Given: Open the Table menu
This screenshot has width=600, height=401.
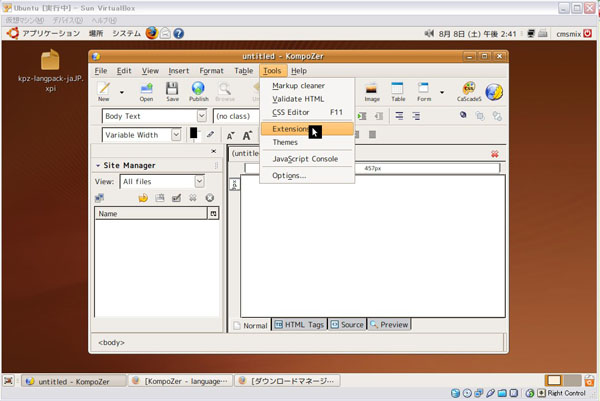Looking at the screenshot, I should pyautogui.click(x=244, y=71).
